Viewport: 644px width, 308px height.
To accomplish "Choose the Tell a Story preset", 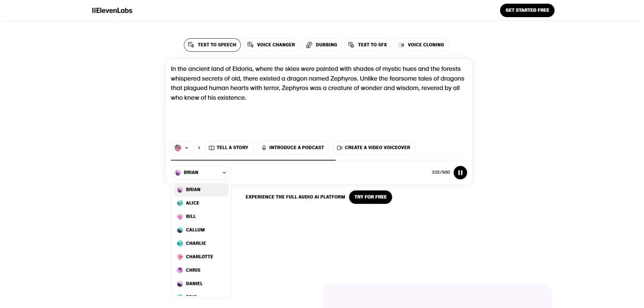I will [229, 148].
